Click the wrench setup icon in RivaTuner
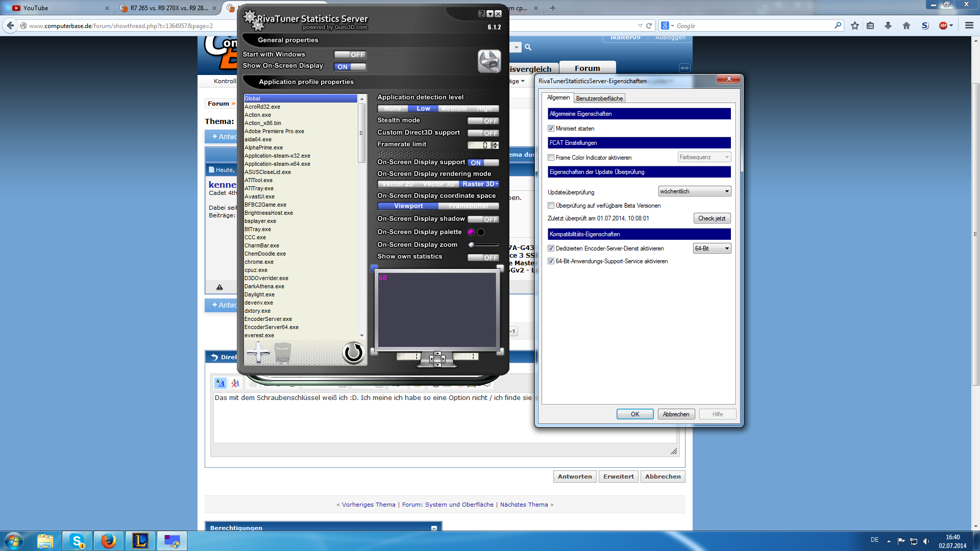This screenshot has height=551, width=980. point(488,61)
